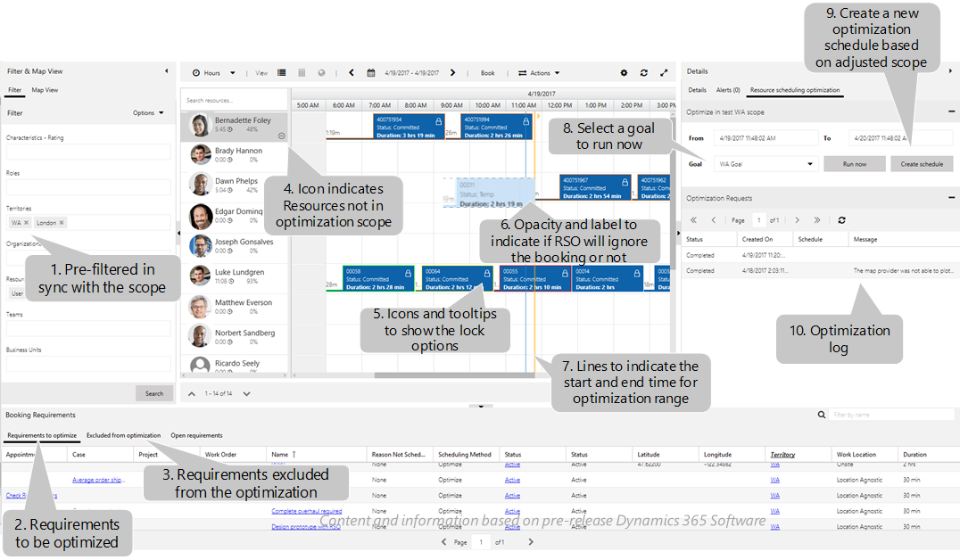
Task: Open the Excluded from optimization tab
Action: pyautogui.click(x=122, y=435)
